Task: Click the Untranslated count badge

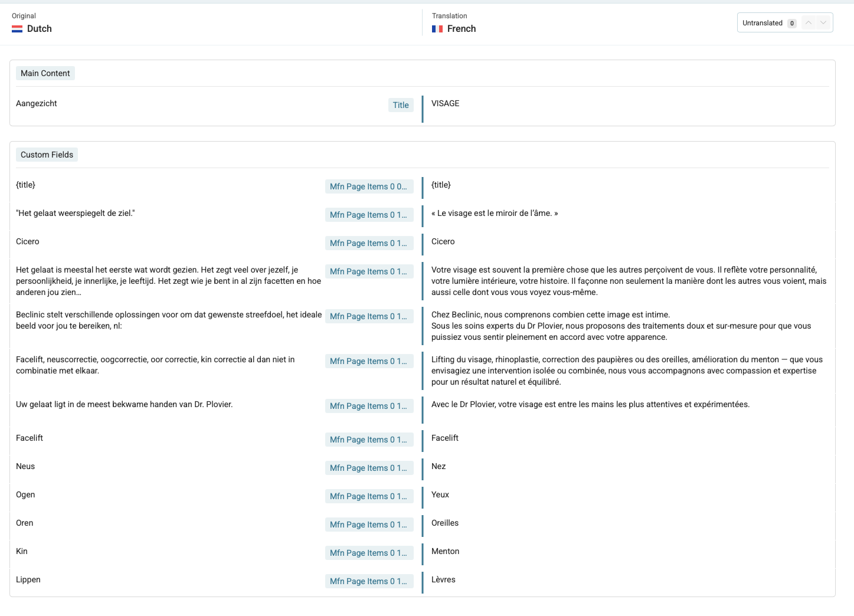Action: [x=792, y=24]
